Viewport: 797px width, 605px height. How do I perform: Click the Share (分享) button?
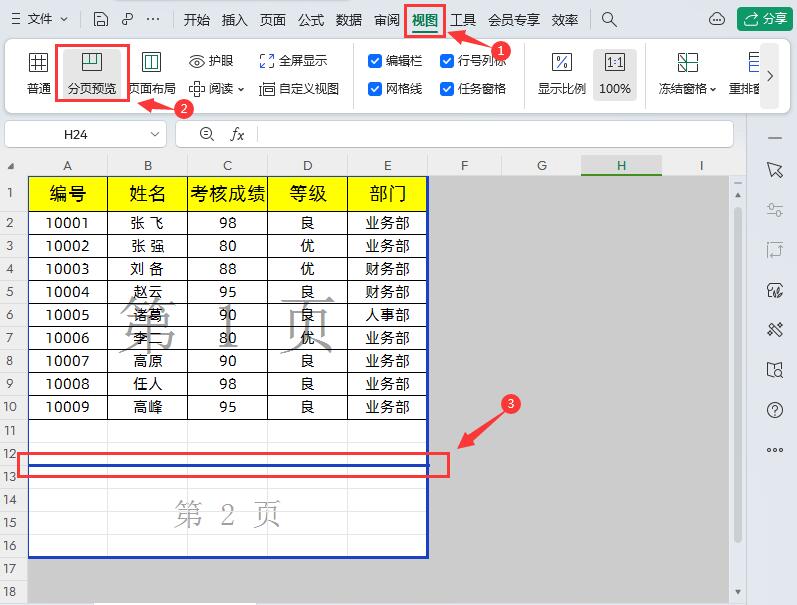pyautogui.click(x=764, y=19)
